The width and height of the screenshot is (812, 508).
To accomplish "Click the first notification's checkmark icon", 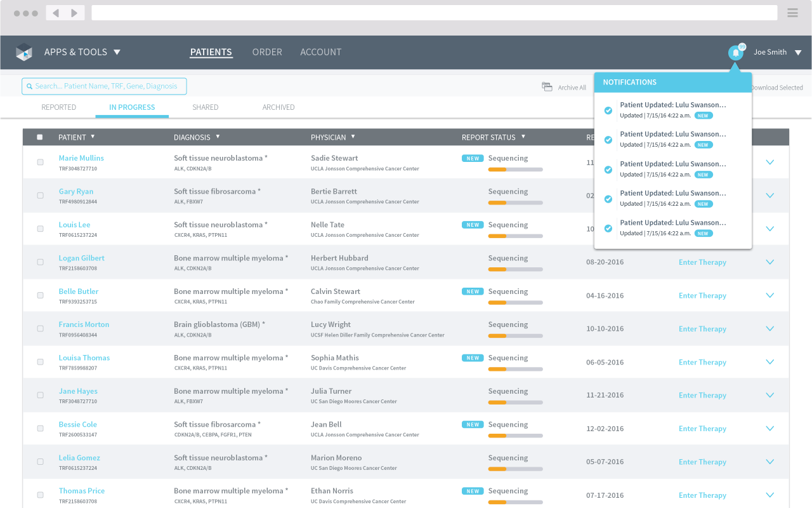I will [608, 110].
